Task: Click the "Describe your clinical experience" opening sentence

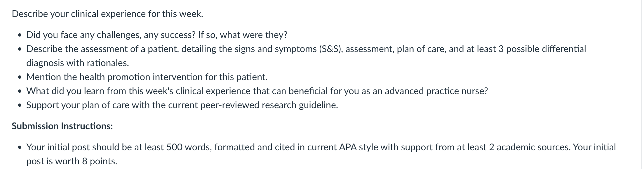Action: click(x=107, y=14)
